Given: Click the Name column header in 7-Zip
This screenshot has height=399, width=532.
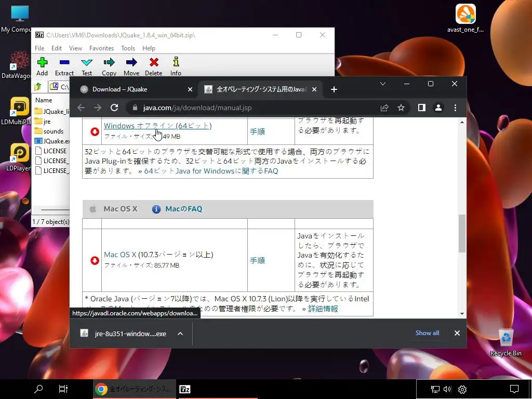Looking at the screenshot, I should click(44, 100).
